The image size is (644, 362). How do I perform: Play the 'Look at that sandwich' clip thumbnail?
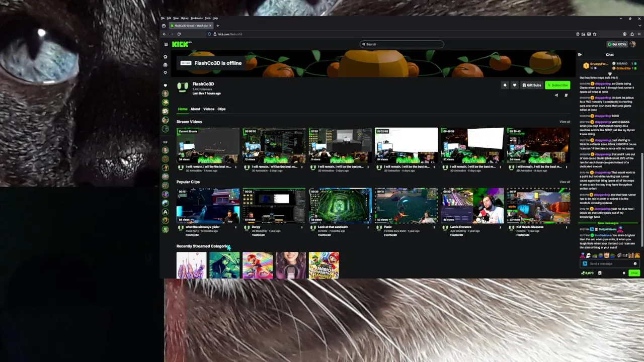click(340, 206)
